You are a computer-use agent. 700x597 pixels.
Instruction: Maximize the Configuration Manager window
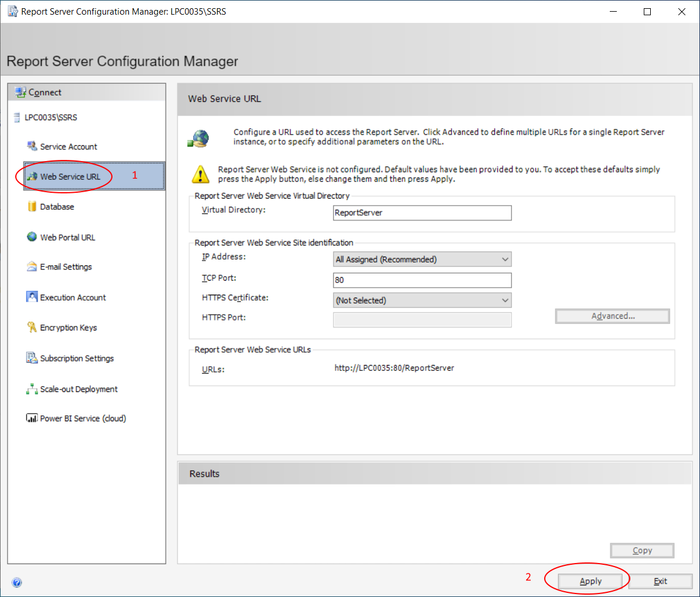(647, 12)
